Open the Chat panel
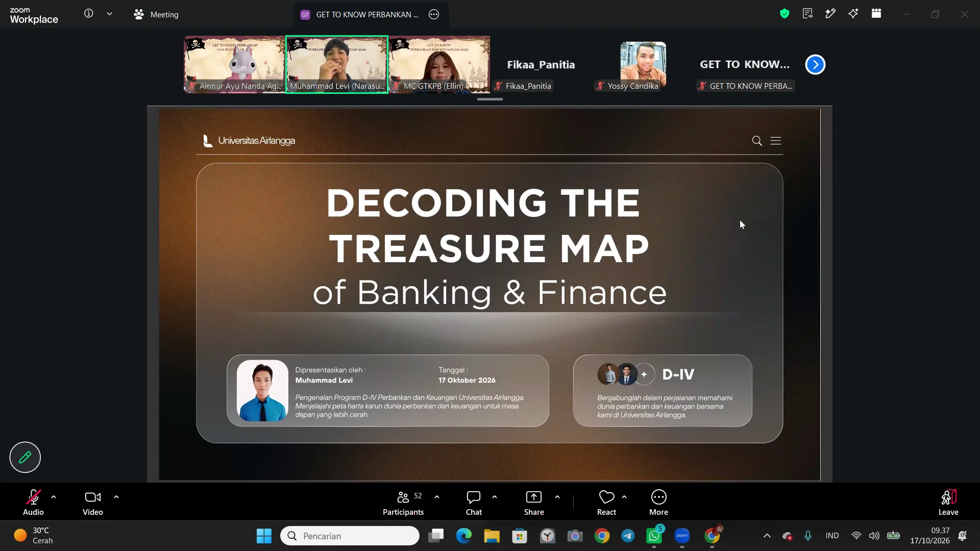This screenshot has width=980, height=551. (x=474, y=503)
